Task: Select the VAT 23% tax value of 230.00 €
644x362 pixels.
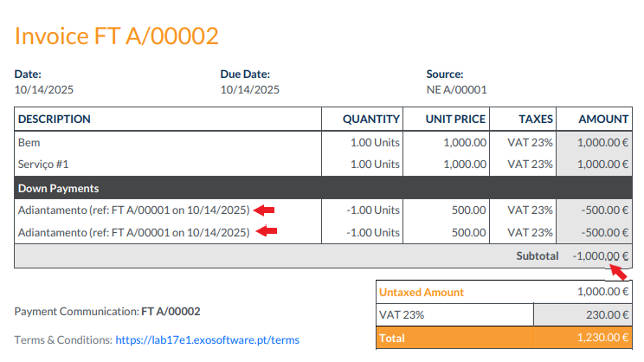Action: pyautogui.click(x=603, y=316)
